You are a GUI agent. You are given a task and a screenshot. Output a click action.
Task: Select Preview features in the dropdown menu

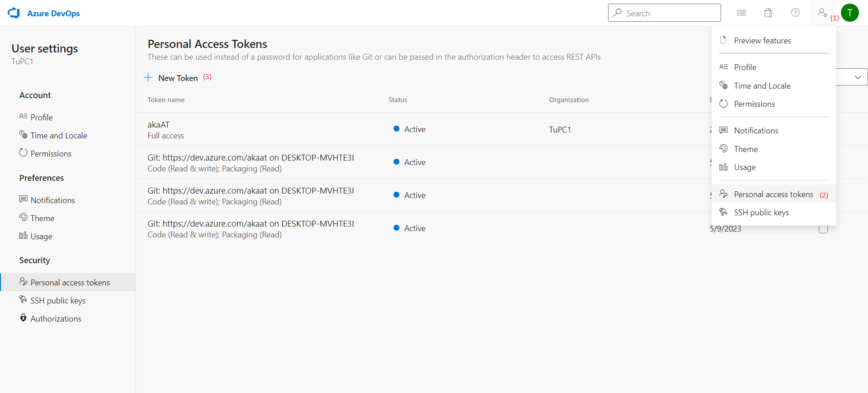[x=774, y=41]
